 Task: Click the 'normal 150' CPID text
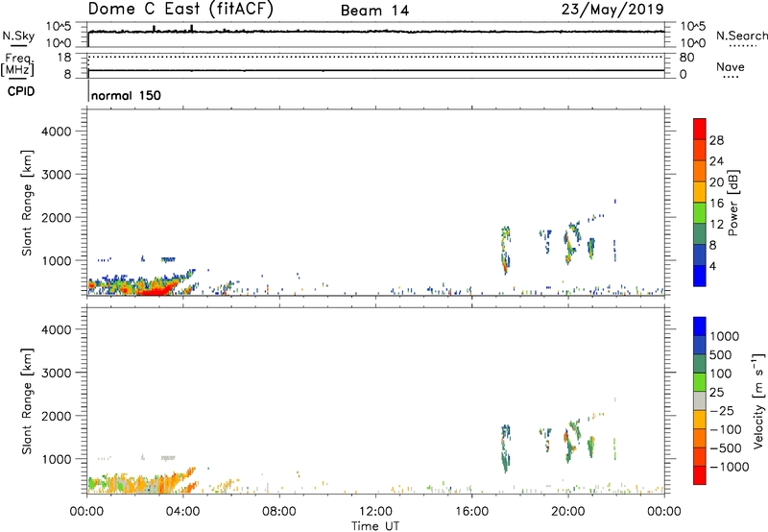click(126, 95)
